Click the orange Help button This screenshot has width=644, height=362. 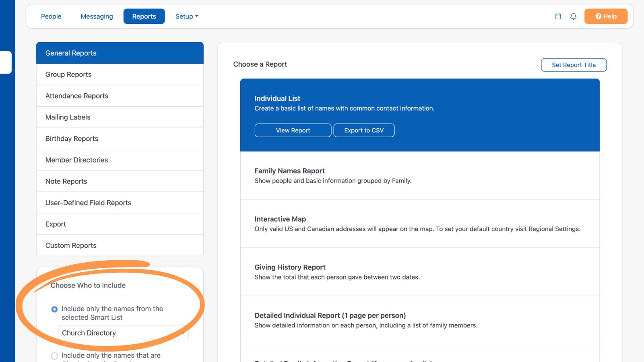point(606,16)
